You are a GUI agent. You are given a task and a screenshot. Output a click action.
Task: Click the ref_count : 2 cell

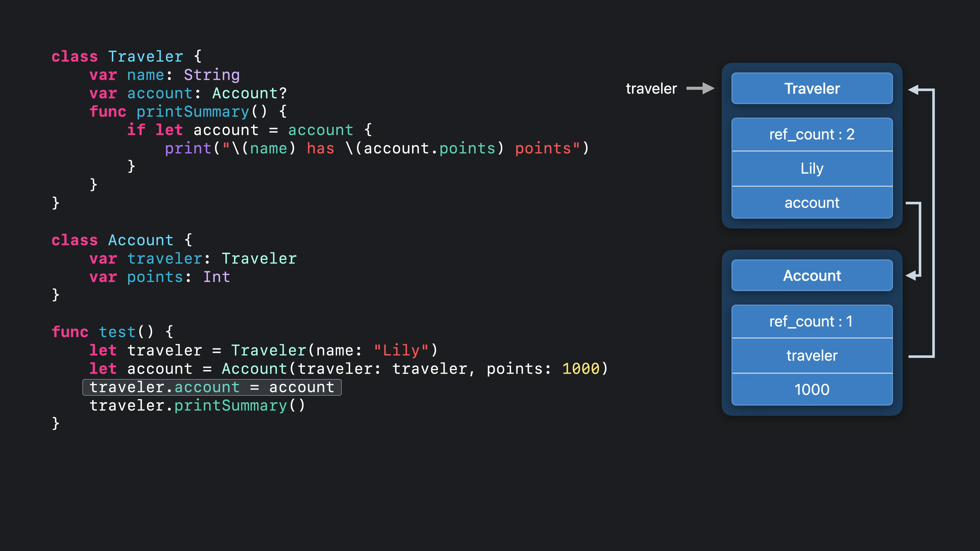click(812, 135)
